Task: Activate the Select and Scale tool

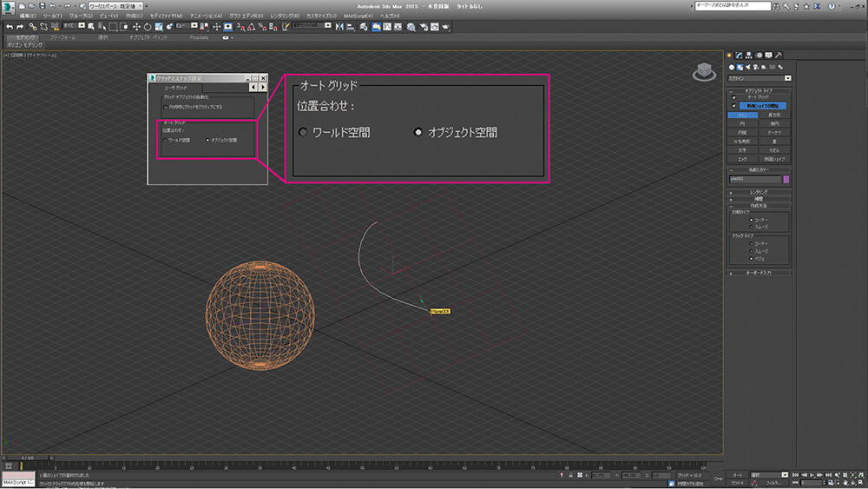Action: (x=159, y=27)
